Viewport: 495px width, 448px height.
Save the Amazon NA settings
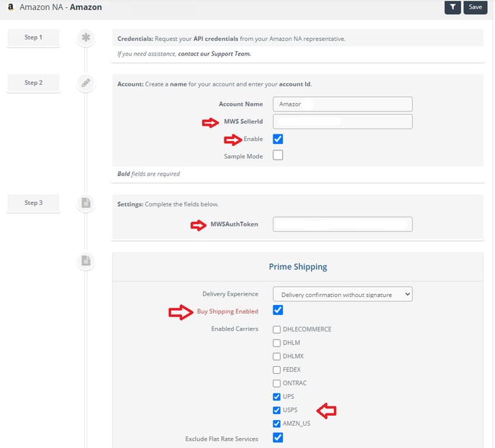point(475,7)
